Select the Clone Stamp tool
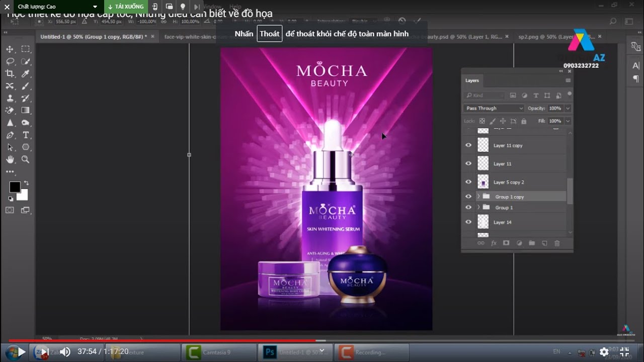The height and width of the screenshot is (362, 644). (10, 98)
